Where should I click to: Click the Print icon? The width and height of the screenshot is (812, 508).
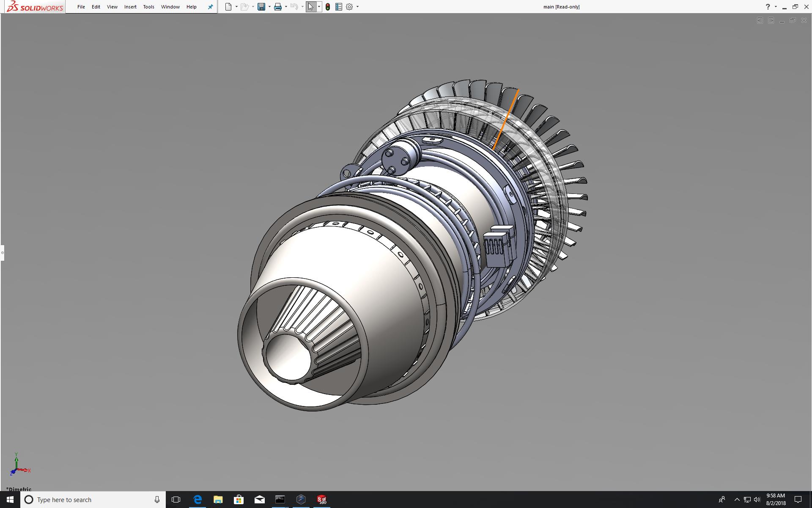pyautogui.click(x=278, y=7)
